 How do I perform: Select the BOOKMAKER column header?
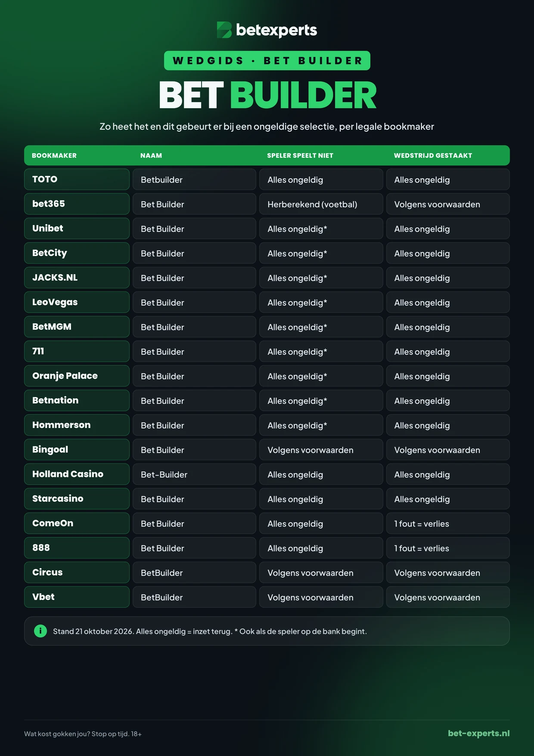(54, 156)
